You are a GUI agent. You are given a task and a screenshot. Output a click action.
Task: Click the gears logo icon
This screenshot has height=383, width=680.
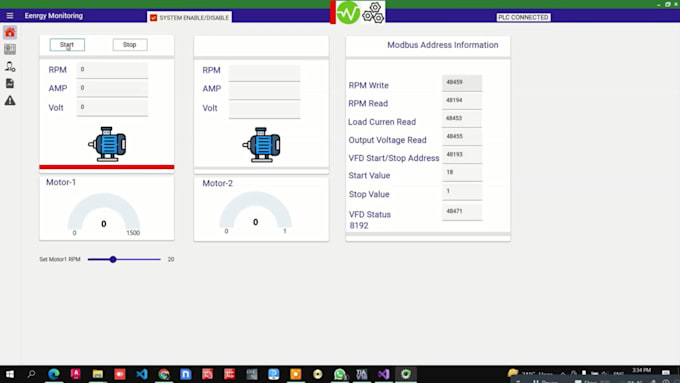point(373,13)
